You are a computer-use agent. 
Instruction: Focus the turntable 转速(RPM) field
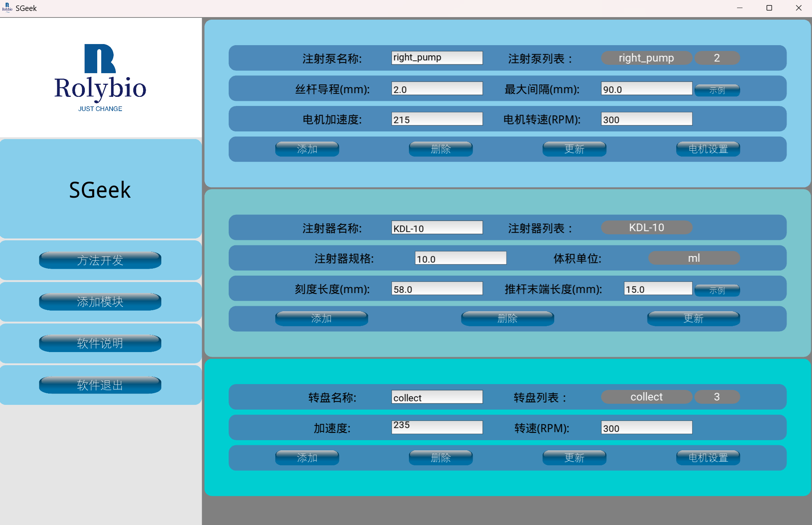646,428
